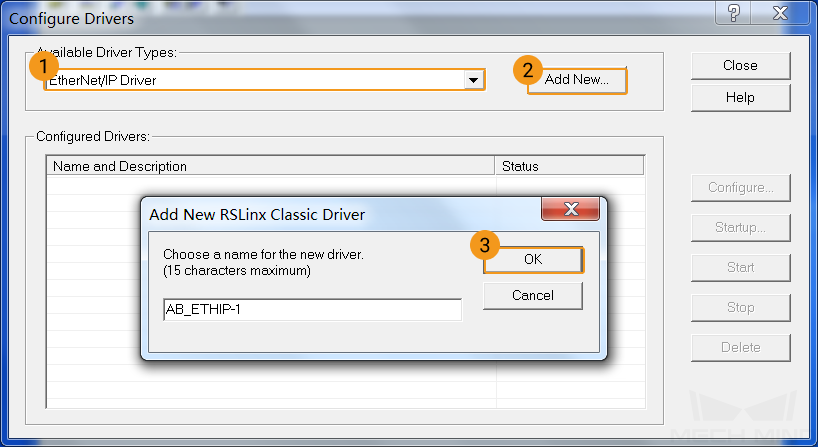Open Help from the right side button
The width and height of the screenshot is (818, 447).
click(x=740, y=98)
